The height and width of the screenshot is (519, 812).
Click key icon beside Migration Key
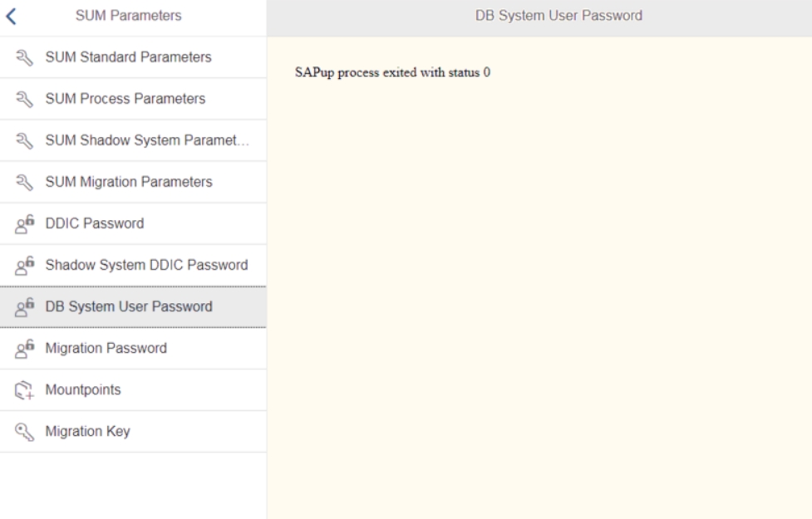tap(24, 432)
